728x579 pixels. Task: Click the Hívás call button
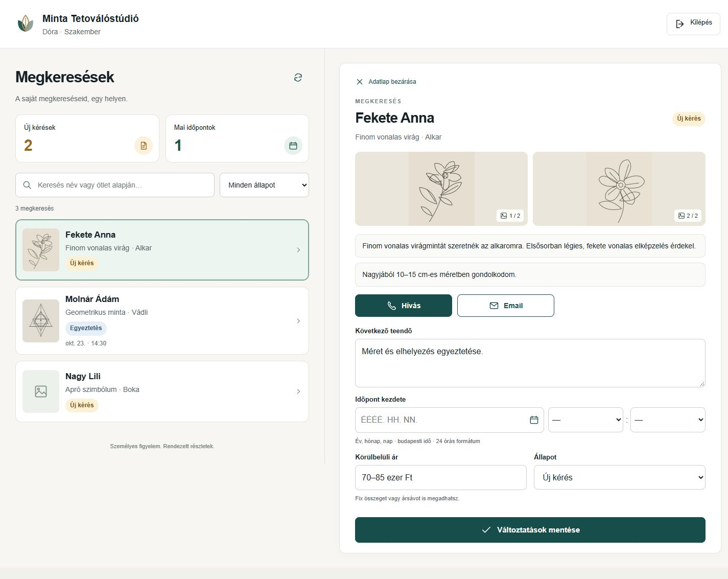tap(404, 306)
